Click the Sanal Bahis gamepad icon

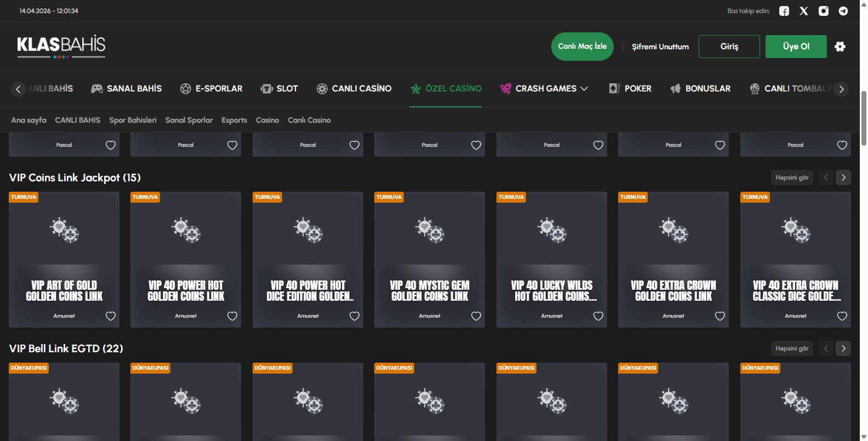click(x=97, y=89)
